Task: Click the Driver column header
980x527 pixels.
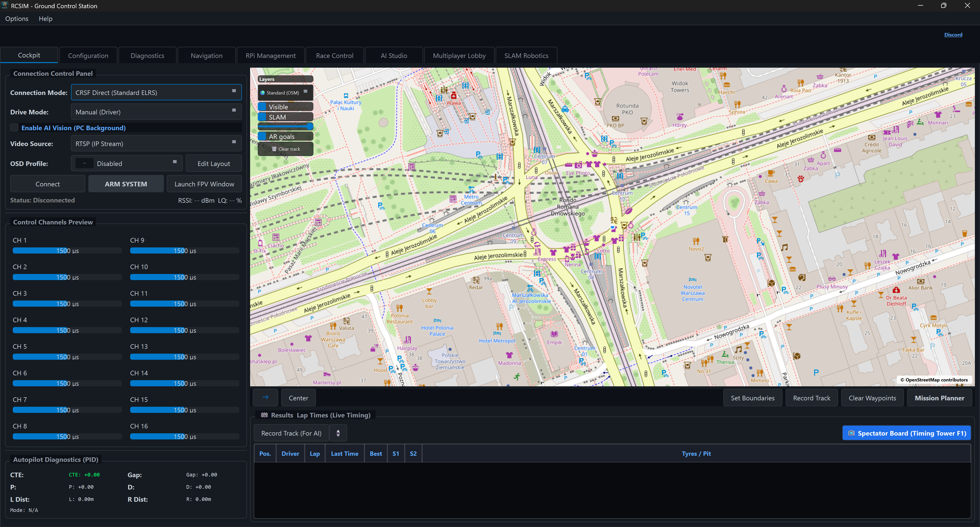Action: click(x=290, y=453)
